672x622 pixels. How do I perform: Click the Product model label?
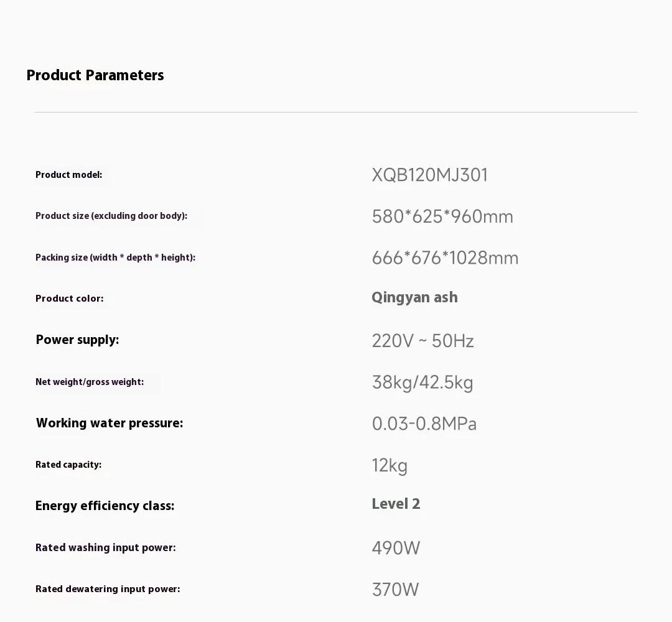point(68,175)
